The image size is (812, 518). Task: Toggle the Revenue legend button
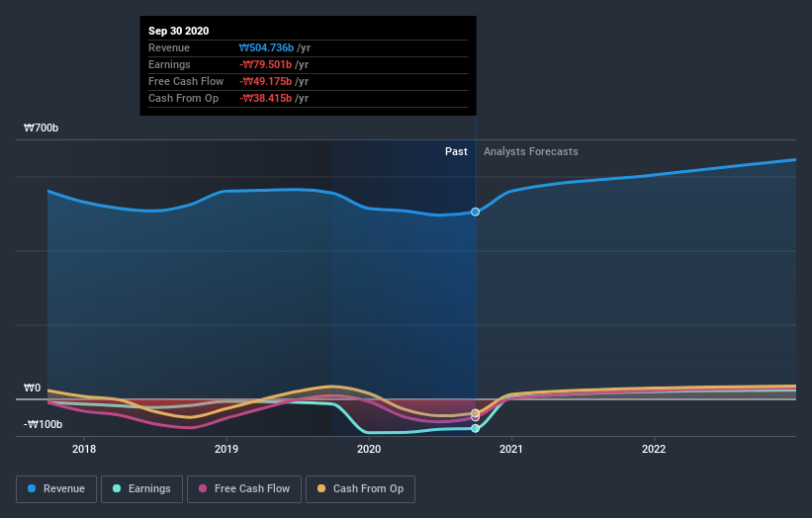(56, 489)
